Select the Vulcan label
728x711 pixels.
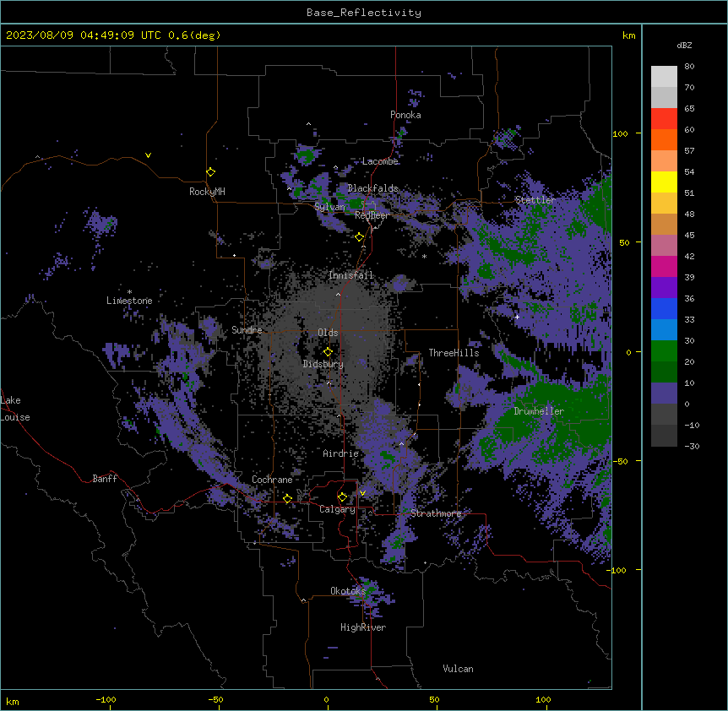[x=459, y=669]
